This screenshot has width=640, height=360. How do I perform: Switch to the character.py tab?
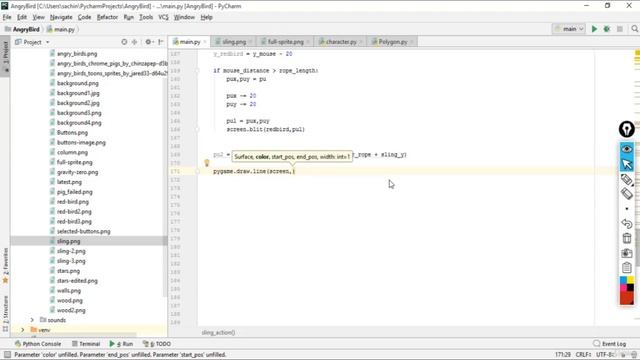click(341, 42)
